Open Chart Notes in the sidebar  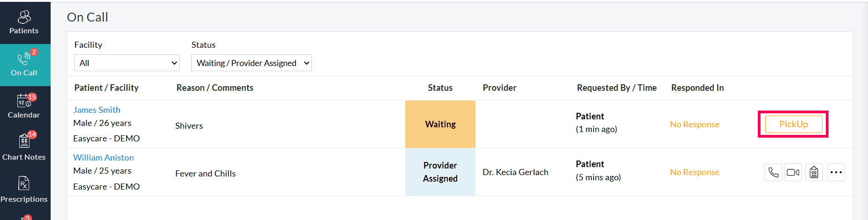coord(24,148)
